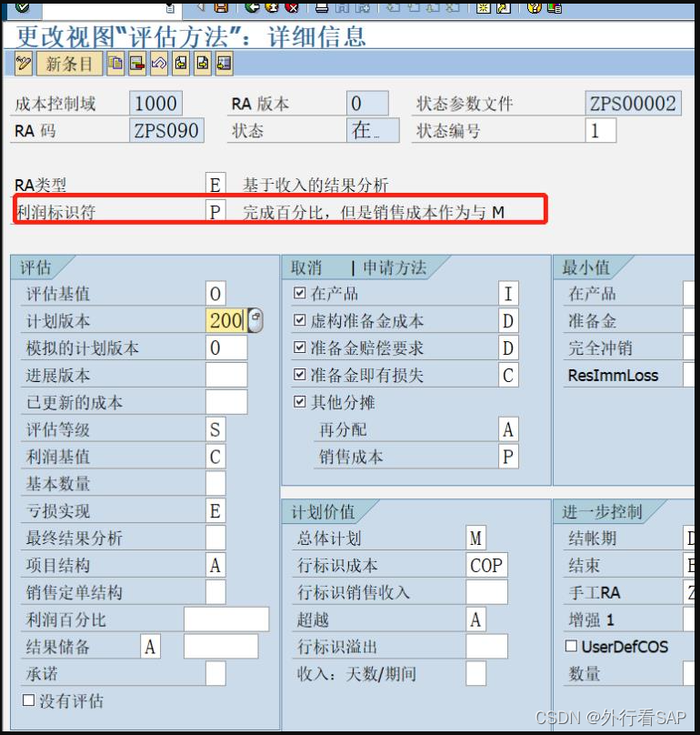
Task: Click the 状态编号 field showing 1
Action: (601, 130)
